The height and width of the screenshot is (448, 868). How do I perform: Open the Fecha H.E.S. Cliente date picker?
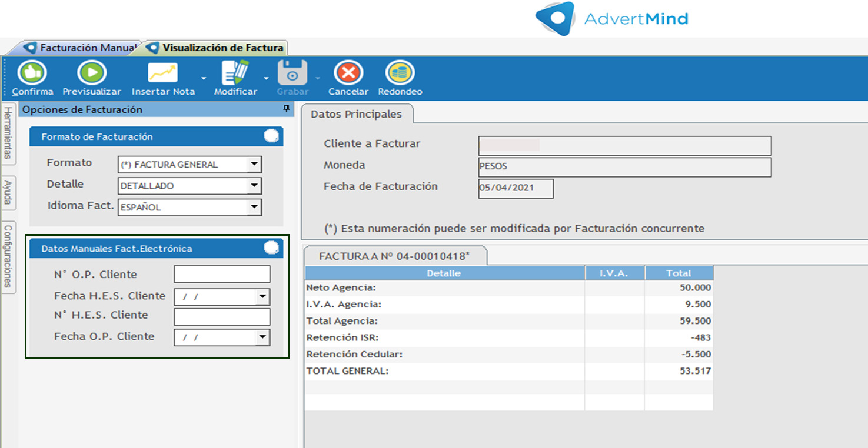(263, 297)
